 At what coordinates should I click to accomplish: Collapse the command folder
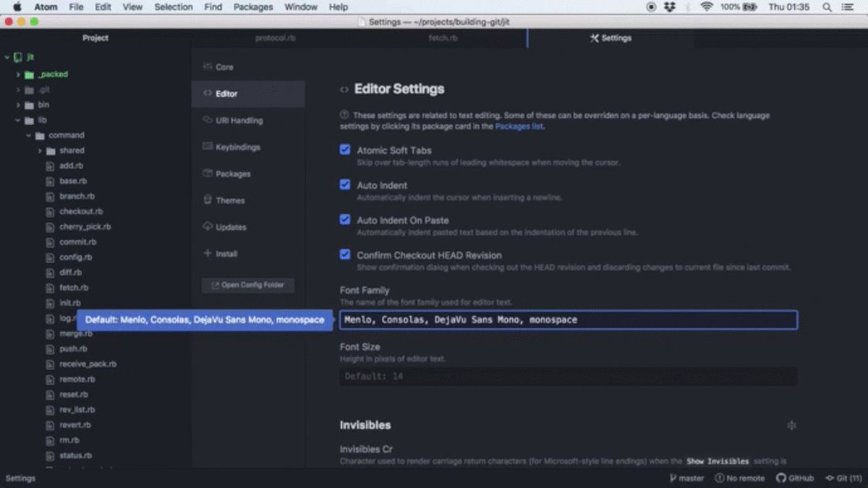[29, 135]
